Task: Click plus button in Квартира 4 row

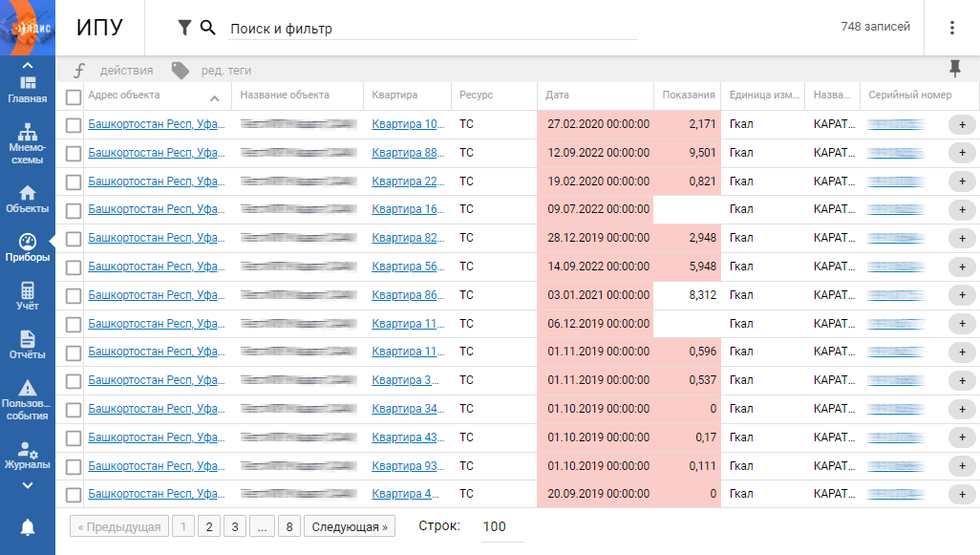Action: (x=963, y=495)
